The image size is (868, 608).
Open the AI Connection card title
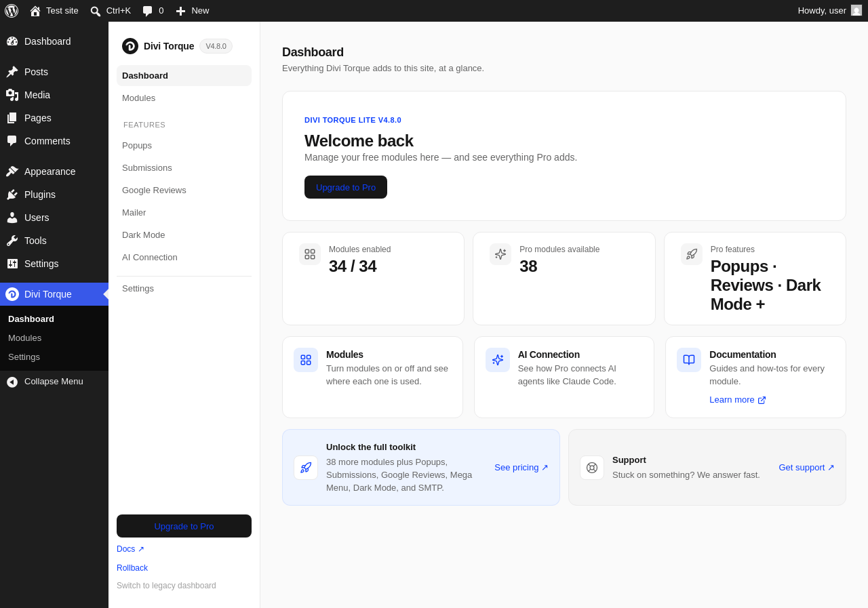(x=549, y=354)
